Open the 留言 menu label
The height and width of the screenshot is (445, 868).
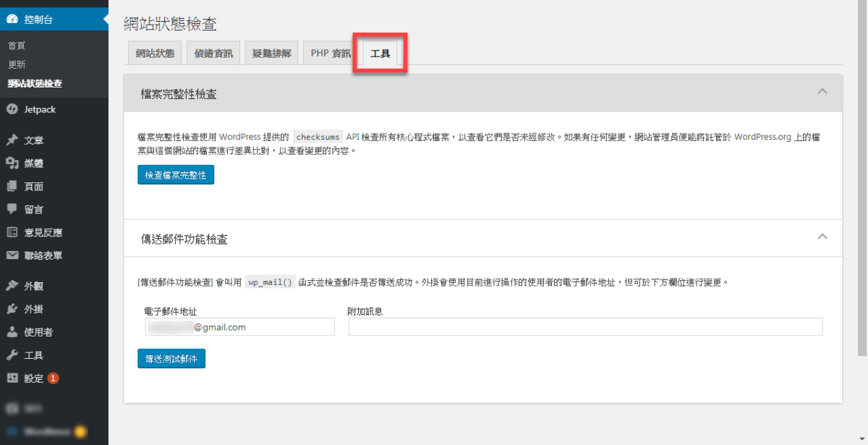point(34,209)
